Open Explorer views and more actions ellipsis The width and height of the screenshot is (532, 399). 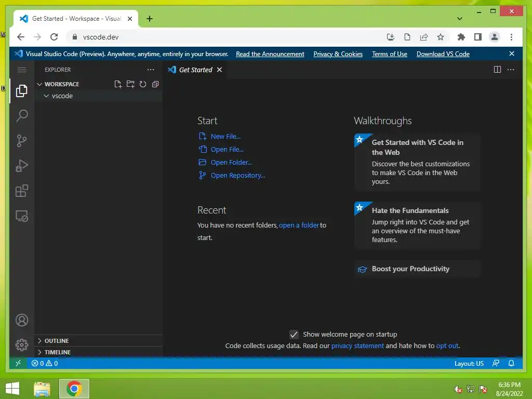151,70
